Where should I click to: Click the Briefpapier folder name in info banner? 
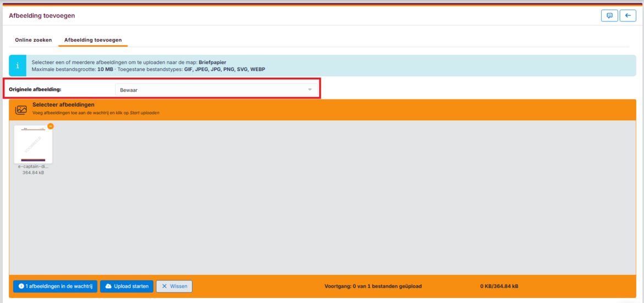tap(212, 62)
